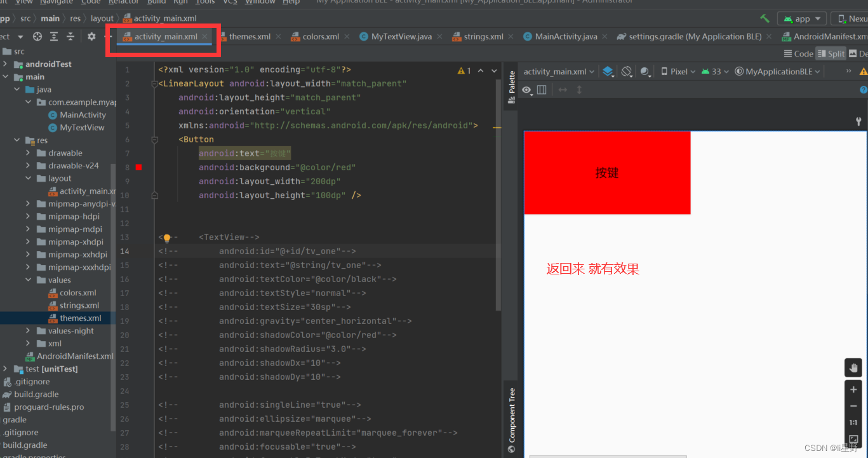Go to previous highlighted problem arrow

point(481,71)
